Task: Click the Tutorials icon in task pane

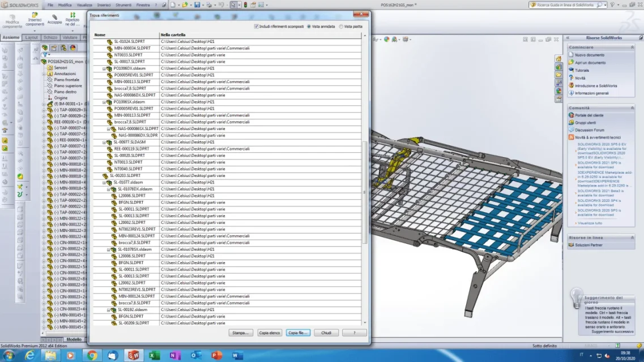Action: pyautogui.click(x=571, y=70)
